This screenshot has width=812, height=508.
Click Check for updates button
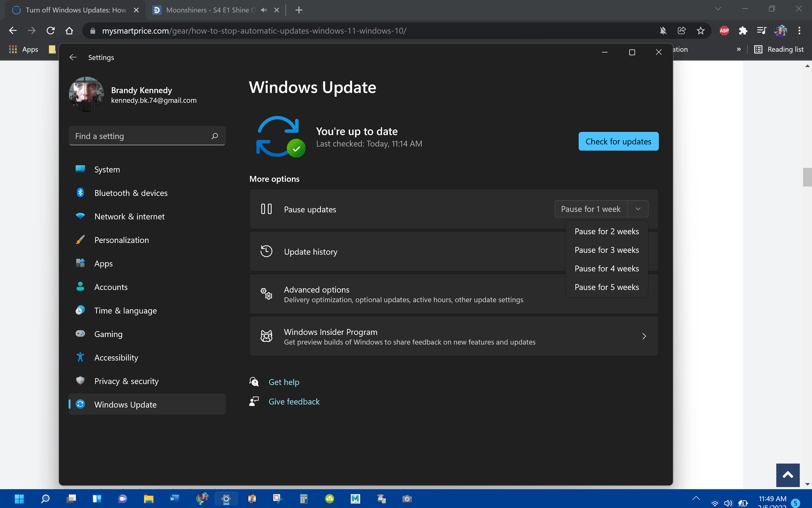coord(618,141)
